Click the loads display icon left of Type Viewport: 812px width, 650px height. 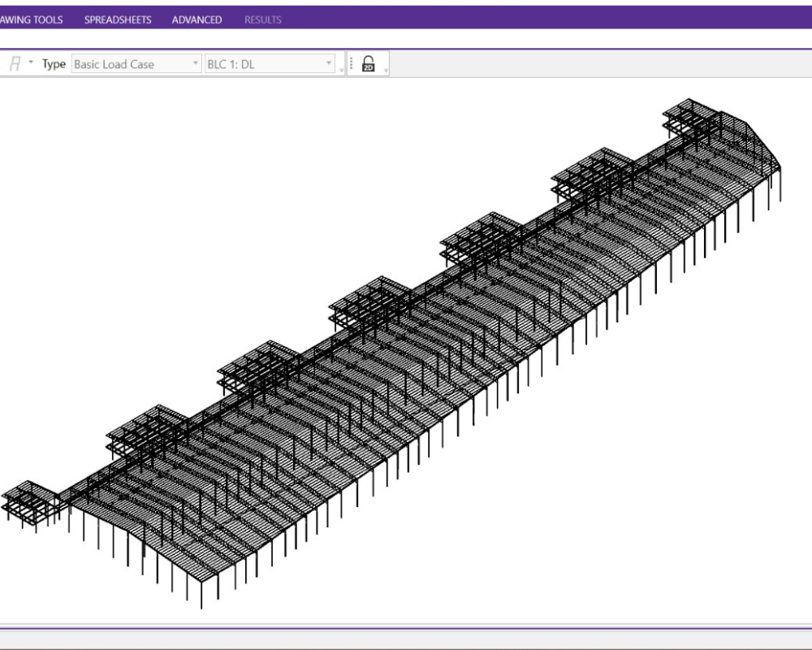[15, 64]
